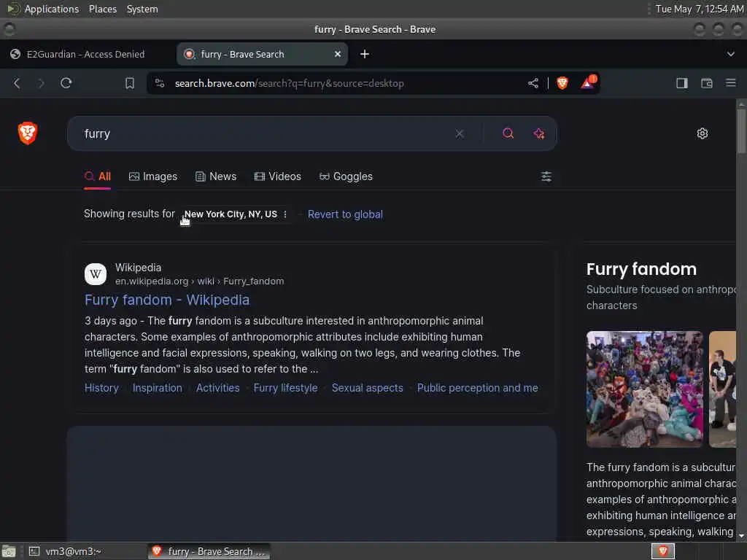747x560 pixels.
Task: Click Revert to global link
Action: click(x=345, y=214)
